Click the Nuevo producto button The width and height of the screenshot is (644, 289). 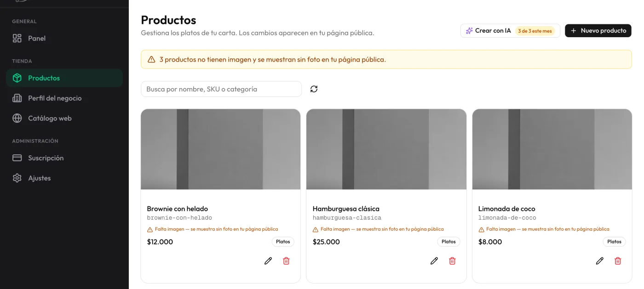pos(598,31)
